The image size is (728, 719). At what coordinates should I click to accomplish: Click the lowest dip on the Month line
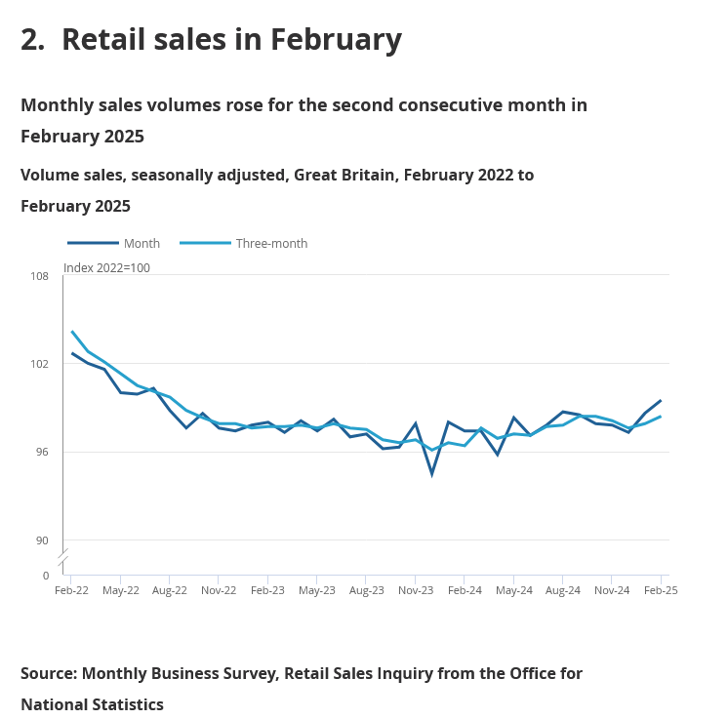click(x=432, y=474)
